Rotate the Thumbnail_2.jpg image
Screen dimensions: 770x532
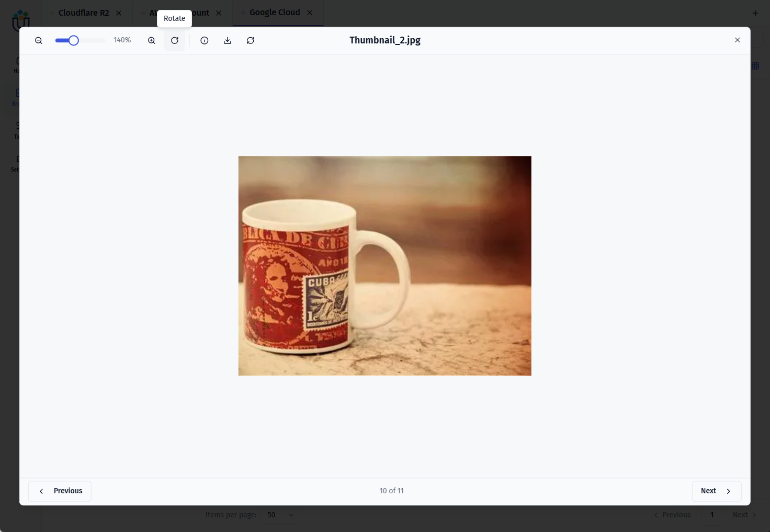click(x=174, y=40)
